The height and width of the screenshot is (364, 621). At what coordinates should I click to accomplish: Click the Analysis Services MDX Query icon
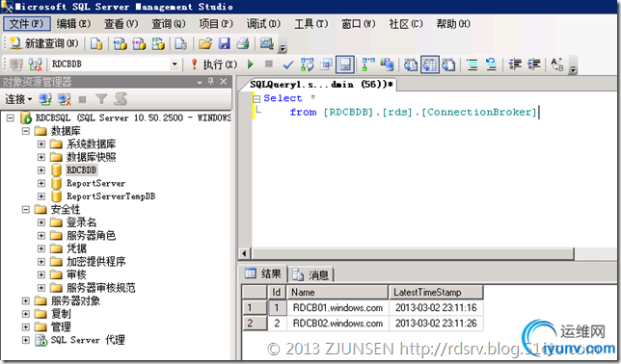pyautogui.click(x=120, y=43)
